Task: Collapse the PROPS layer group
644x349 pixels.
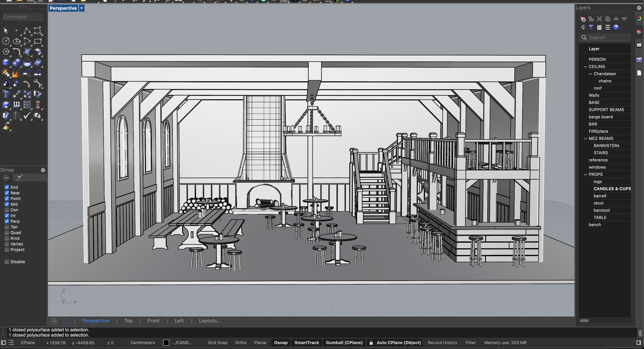Action: [x=585, y=174]
